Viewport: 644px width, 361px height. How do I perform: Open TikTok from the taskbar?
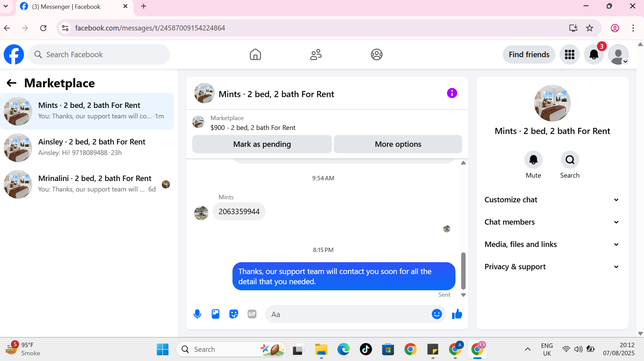click(x=366, y=349)
